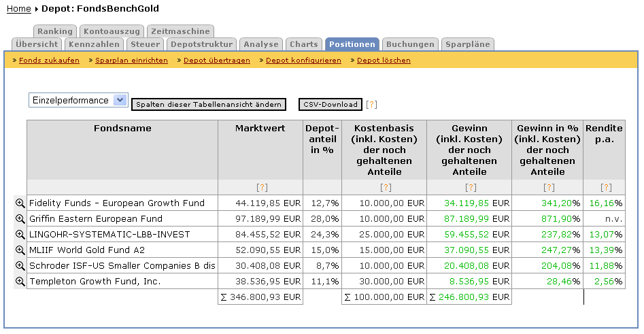Click the magnifier icon beside LINGOHR-SYSTEMATIC-LBB-INVEST

(20, 234)
